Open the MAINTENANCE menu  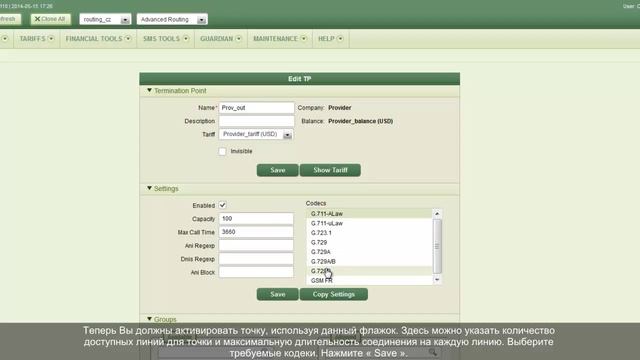click(280, 39)
